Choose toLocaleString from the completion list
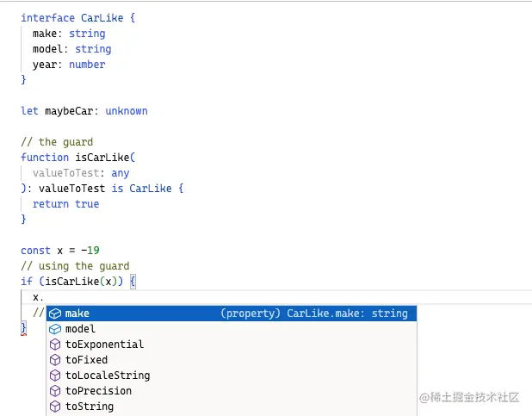Image resolution: width=532 pixels, height=416 pixels. point(232,376)
